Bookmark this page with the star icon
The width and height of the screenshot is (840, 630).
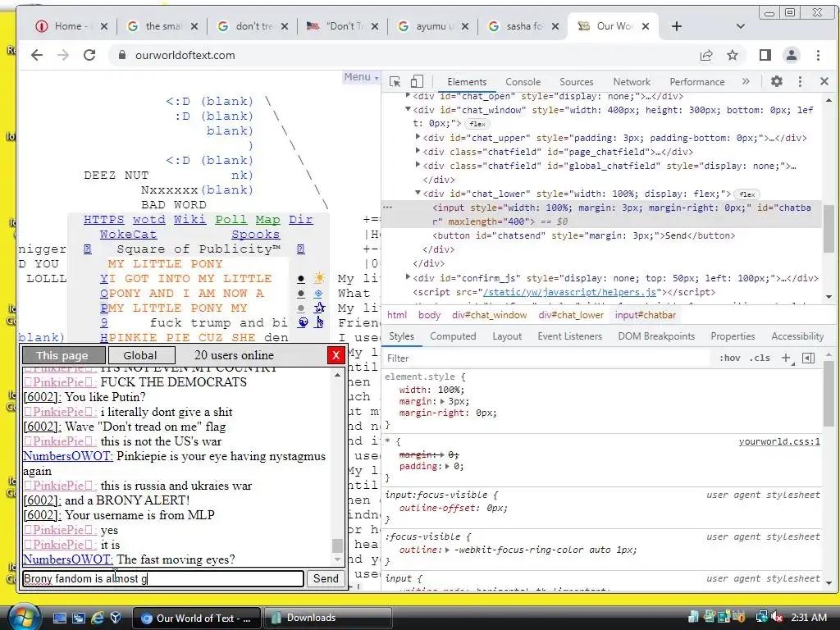click(733, 55)
